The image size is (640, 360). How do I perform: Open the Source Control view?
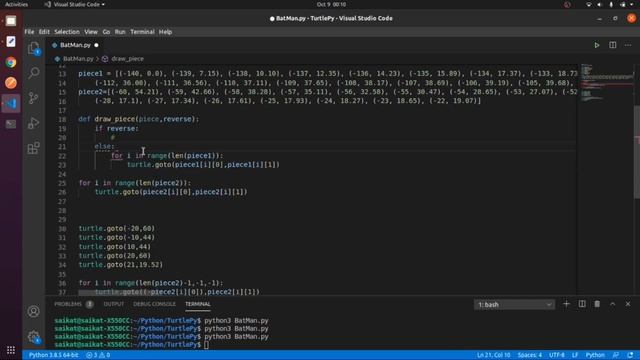(x=33, y=98)
